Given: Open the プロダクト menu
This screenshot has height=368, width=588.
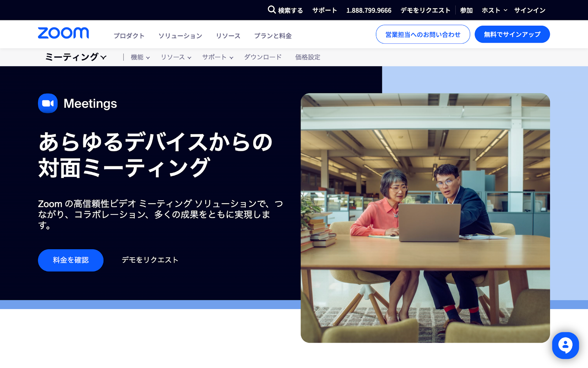Looking at the screenshot, I should 129,36.
